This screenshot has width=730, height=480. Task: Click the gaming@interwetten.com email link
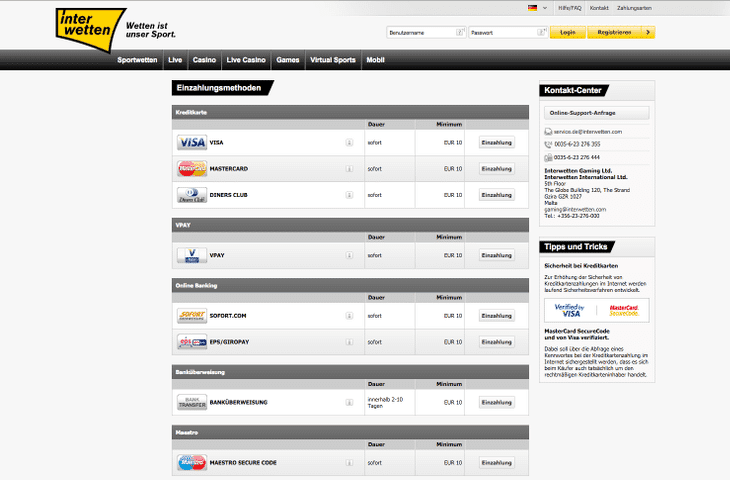pos(575,210)
